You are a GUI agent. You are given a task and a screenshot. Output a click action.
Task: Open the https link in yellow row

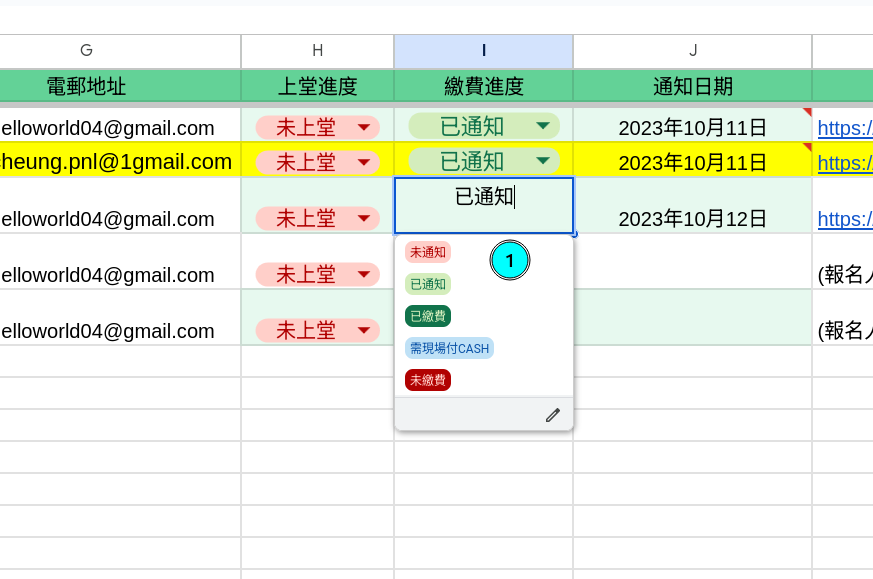(x=845, y=162)
